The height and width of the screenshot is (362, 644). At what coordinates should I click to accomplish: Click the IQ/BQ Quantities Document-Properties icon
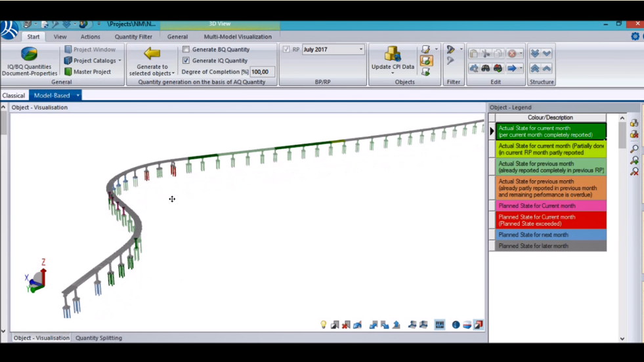[29, 55]
